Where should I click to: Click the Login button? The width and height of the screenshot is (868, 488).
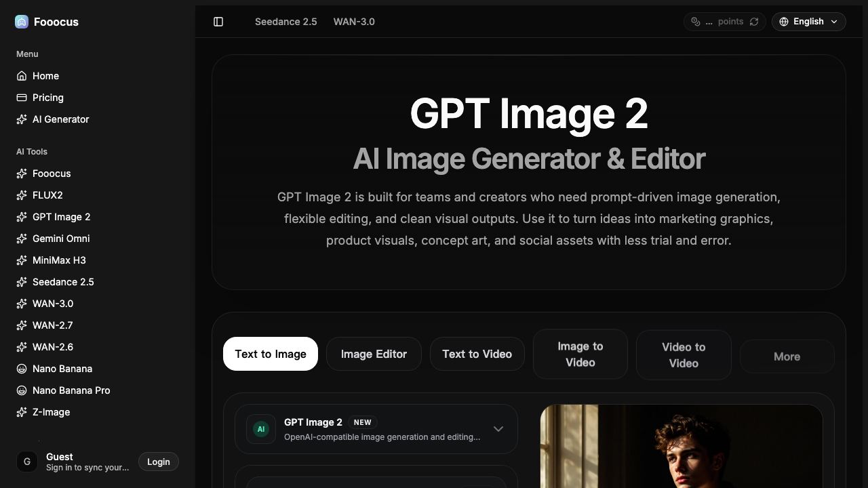coord(159,462)
